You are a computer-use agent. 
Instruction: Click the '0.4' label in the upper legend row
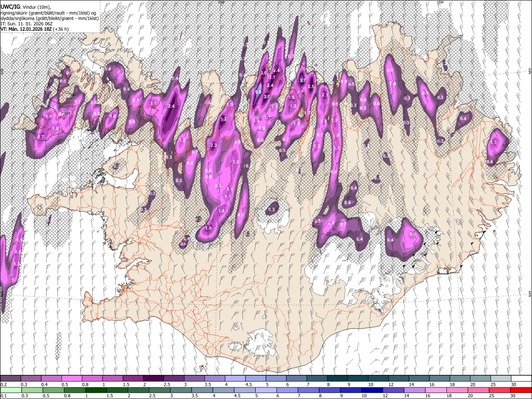(x=44, y=384)
